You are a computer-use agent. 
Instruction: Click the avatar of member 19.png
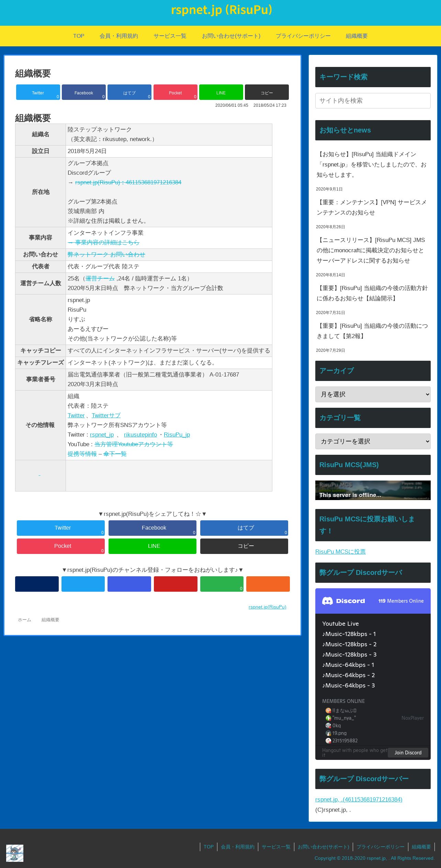point(328,733)
